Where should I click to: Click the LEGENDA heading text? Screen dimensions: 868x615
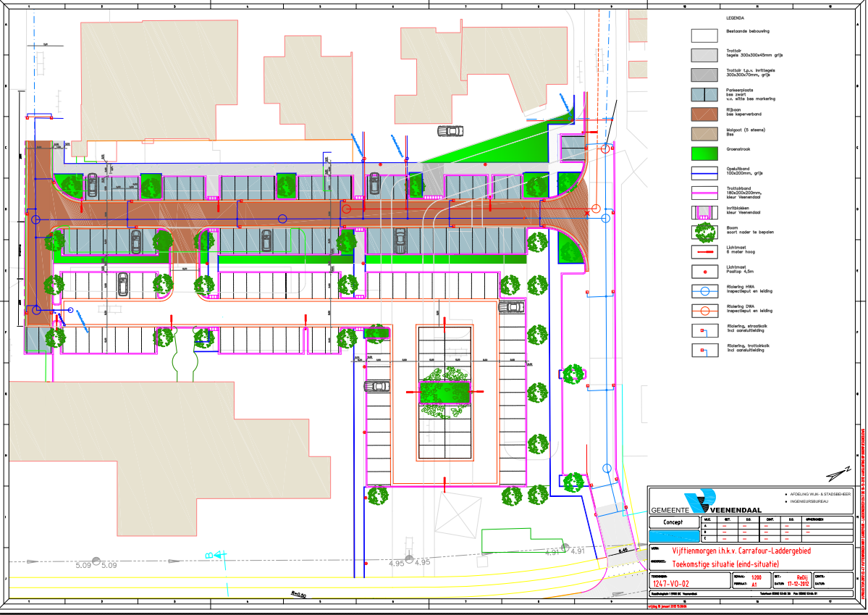736,17
